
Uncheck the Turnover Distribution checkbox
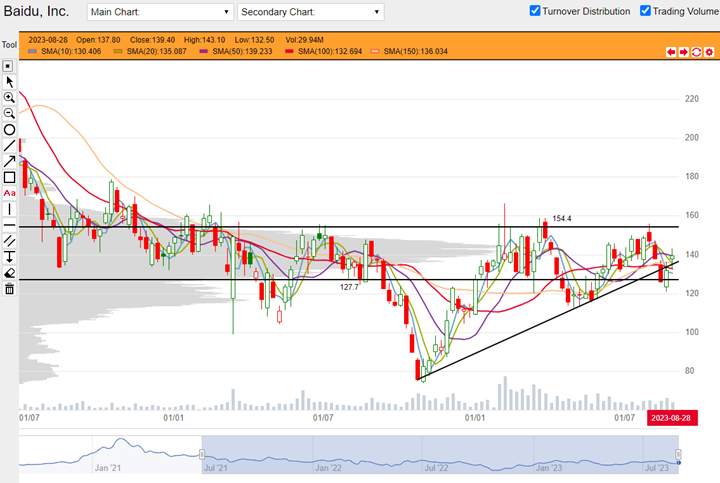pyautogui.click(x=534, y=11)
